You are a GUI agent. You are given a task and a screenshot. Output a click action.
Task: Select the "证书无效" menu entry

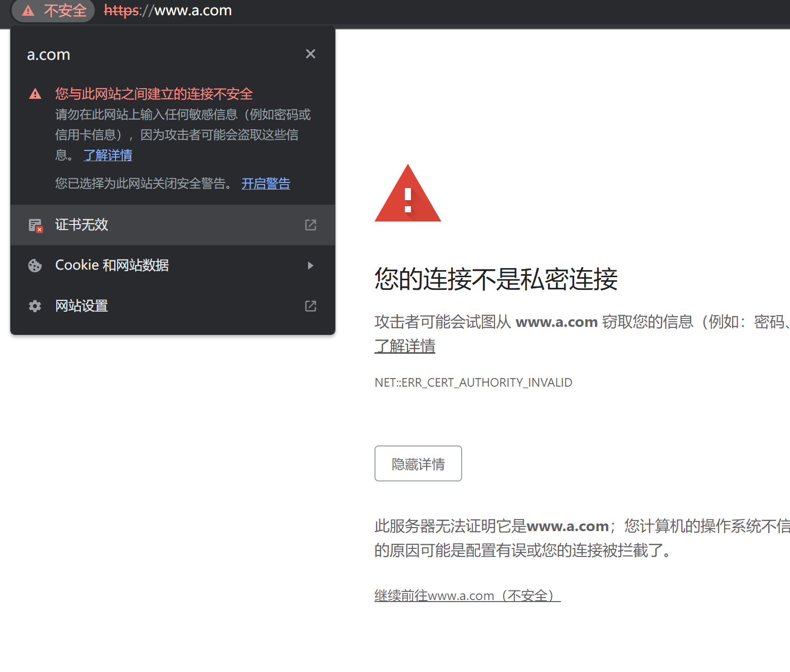click(x=82, y=225)
